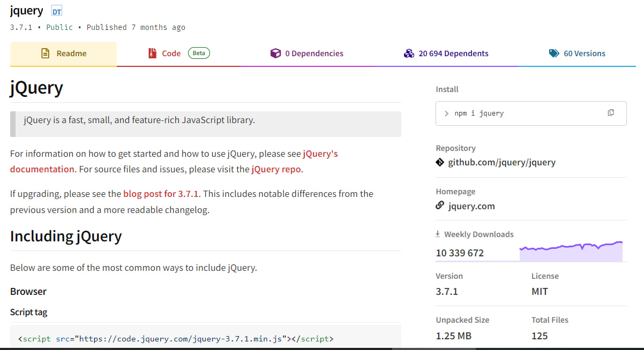Open the 0 Dependencies tab
The height and width of the screenshot is (350, 644).
[x=314, y=54]
